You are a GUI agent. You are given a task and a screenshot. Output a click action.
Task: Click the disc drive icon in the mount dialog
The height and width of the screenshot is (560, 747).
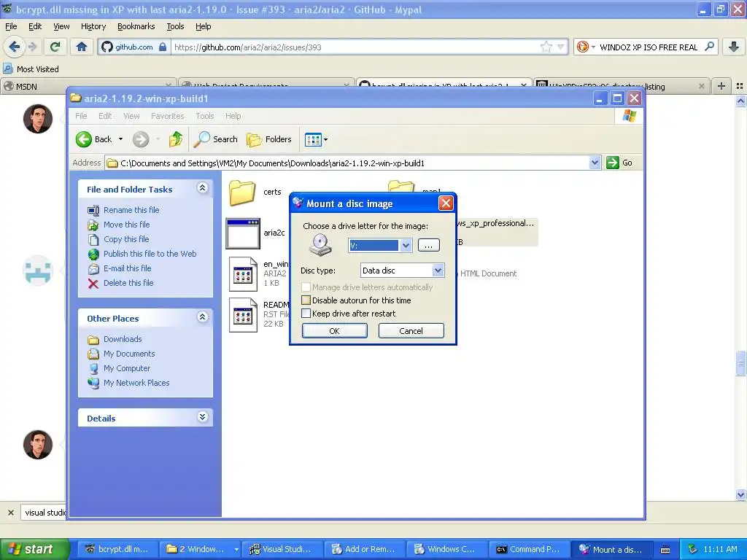coord(320,245)
